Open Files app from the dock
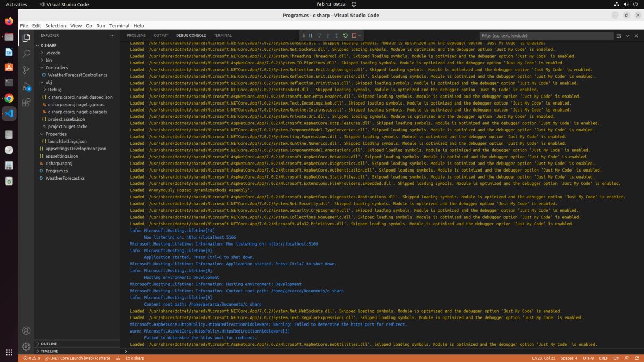 pyautogui.click(x=9, y=37)
